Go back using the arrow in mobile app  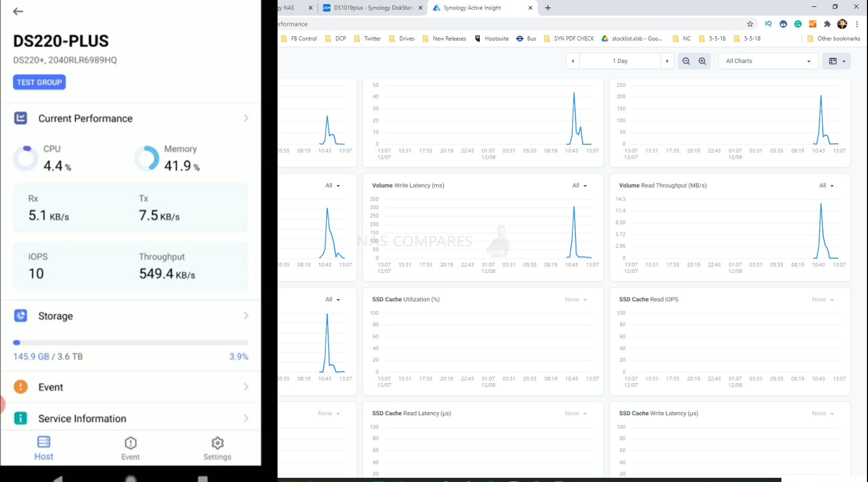[x=18, y=11]
